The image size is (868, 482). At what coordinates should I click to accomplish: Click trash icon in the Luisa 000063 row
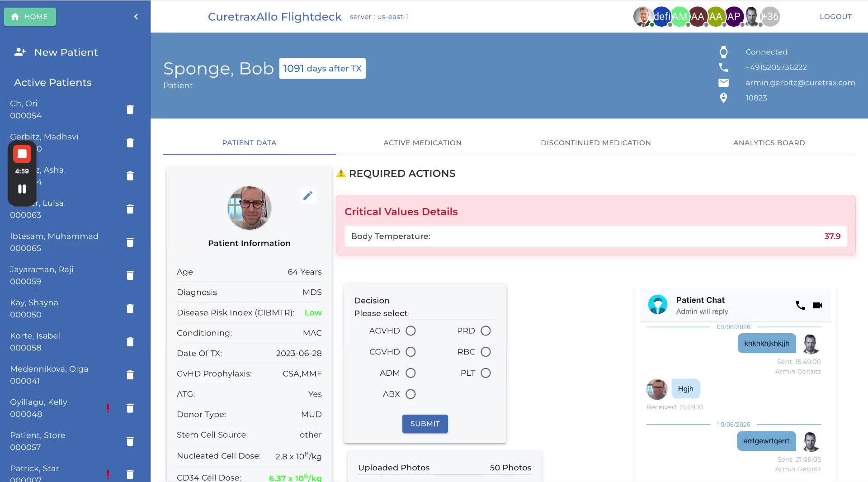130,209
